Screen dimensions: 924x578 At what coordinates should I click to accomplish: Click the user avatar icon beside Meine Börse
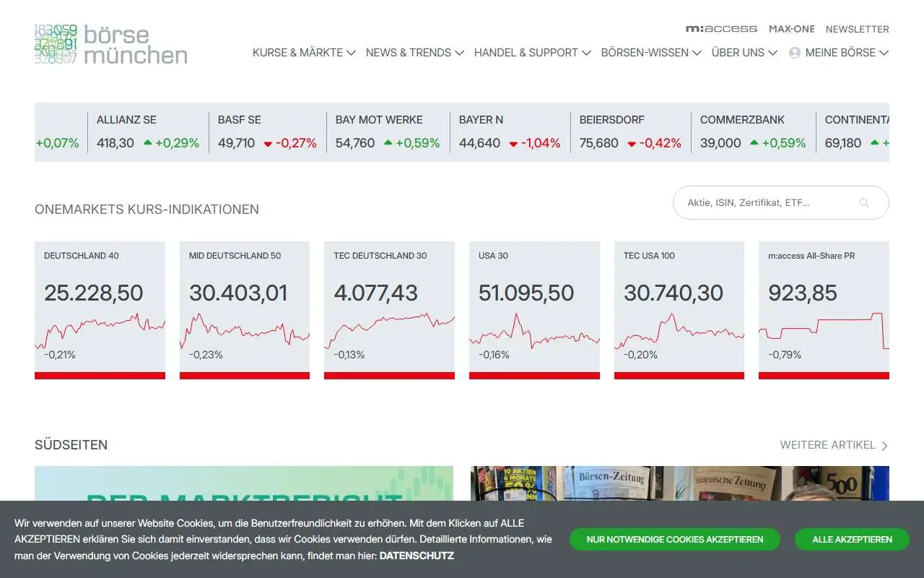pyautogui.click(x=795, y=53)
